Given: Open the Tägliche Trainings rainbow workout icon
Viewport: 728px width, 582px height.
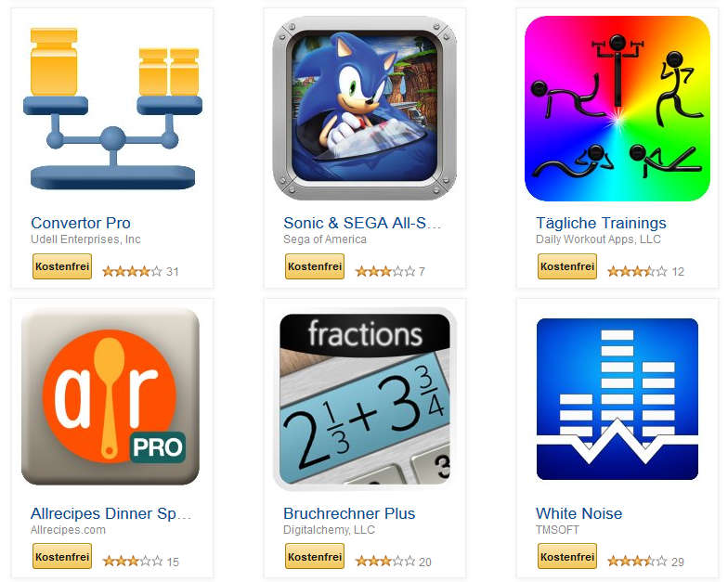Looking at the screenshot, I should tap(617, 109).
